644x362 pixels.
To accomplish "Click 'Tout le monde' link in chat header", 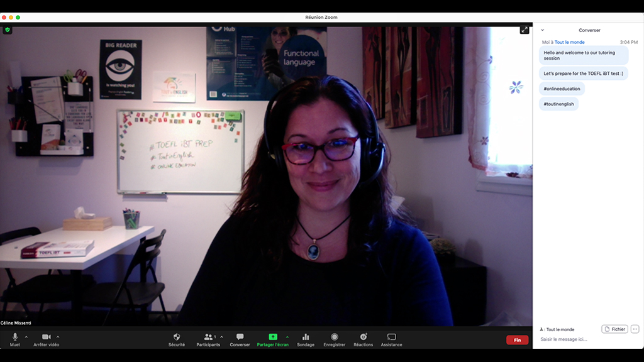I will click(x=569, y=42).
